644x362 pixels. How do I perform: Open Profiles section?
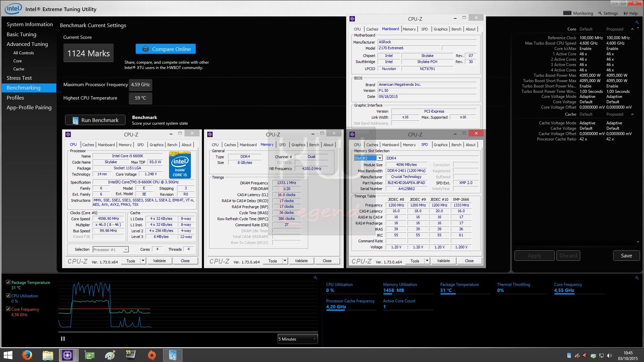[x=15, y=98]
